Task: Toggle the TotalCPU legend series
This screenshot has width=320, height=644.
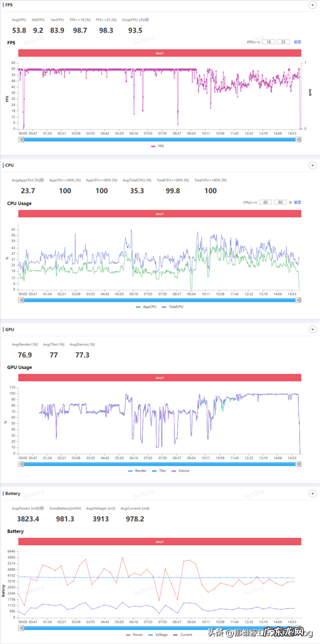Action: point(173,306)
